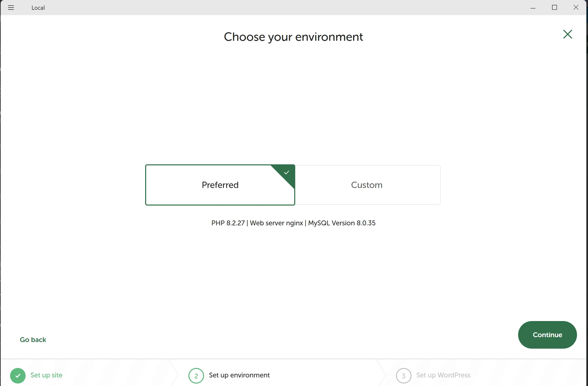Click the Set up environment progress segment
588x386 pixels.
pos(272,376)
